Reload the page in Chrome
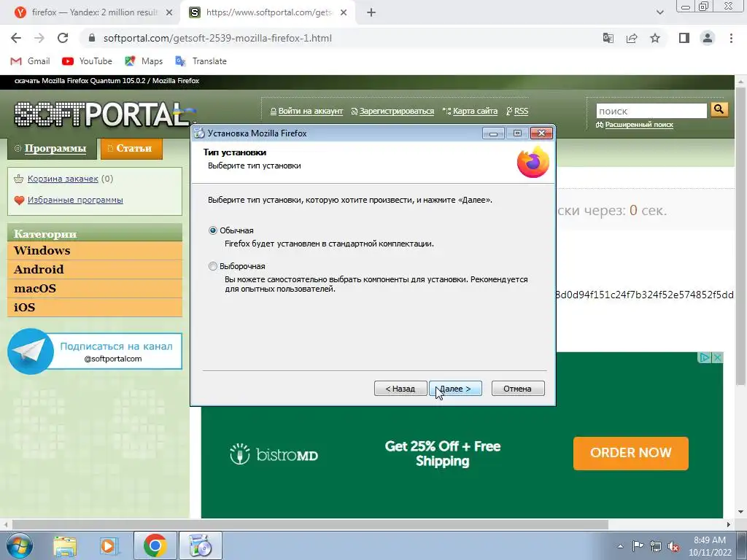This screenshot has height=560, width=747. (x=63, y=38)
